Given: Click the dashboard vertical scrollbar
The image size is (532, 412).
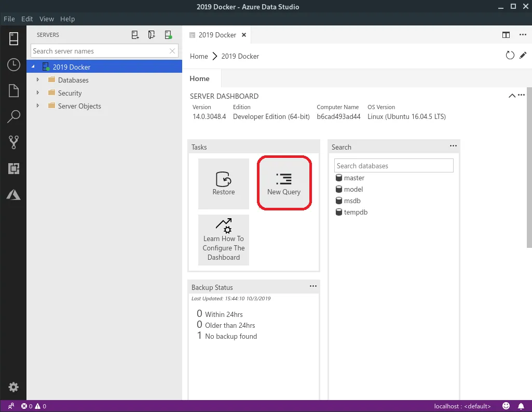Looking at the screenshot, I should [529, 168].
